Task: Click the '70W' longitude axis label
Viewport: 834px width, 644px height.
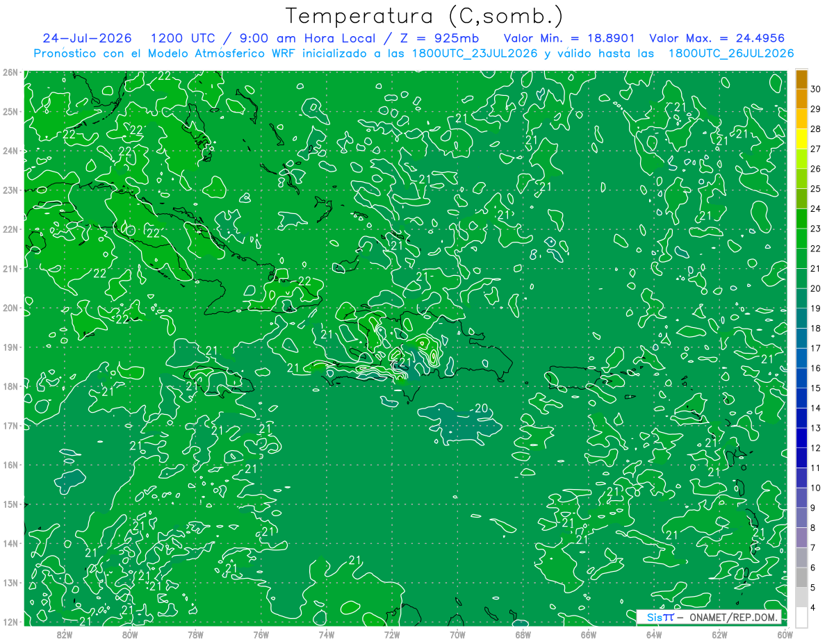Action: (457, 634)
